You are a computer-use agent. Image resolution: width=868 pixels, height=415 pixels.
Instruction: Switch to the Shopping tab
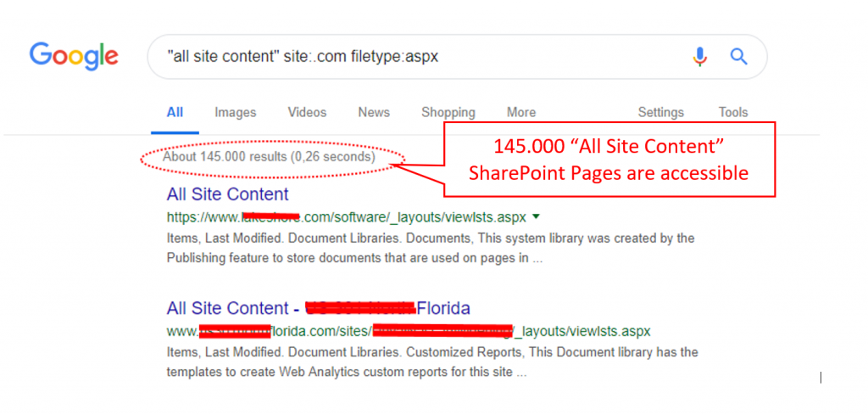coord(448,113)
